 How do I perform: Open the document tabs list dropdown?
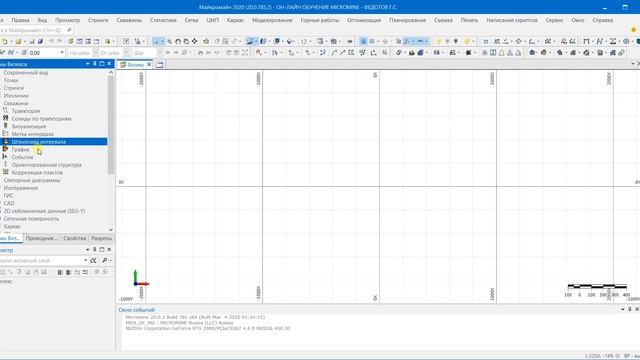(633, 64)
